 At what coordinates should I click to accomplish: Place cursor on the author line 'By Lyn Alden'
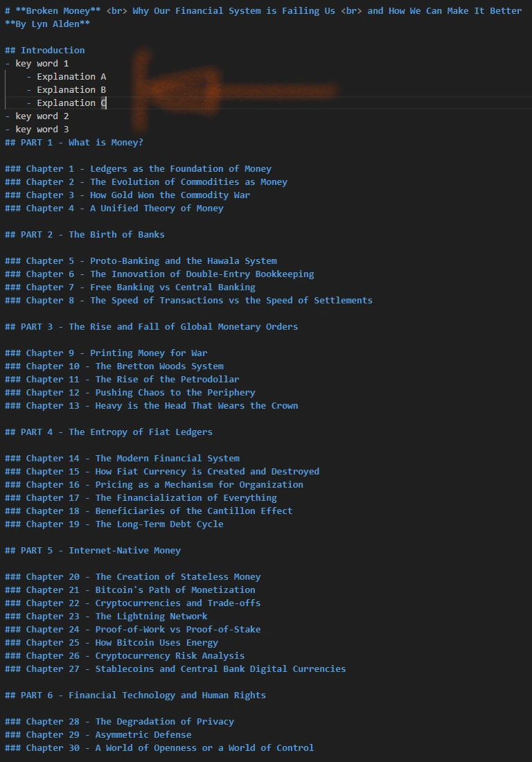[47, 24]
